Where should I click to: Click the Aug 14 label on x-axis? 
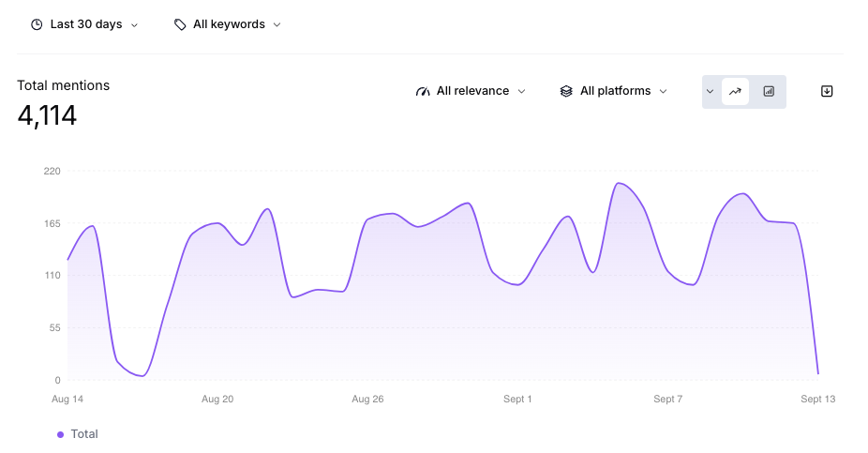(x=67, y=399)
